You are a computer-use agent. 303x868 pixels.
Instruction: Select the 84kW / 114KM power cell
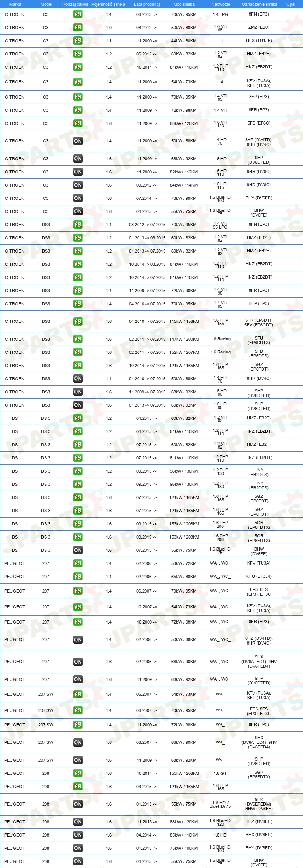click(x=184, y=185)
